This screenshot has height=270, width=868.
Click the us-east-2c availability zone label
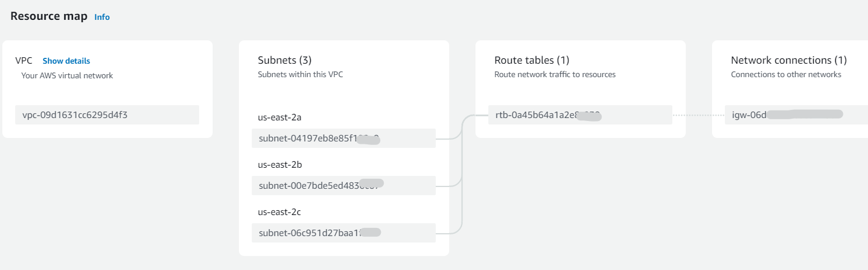280,212
